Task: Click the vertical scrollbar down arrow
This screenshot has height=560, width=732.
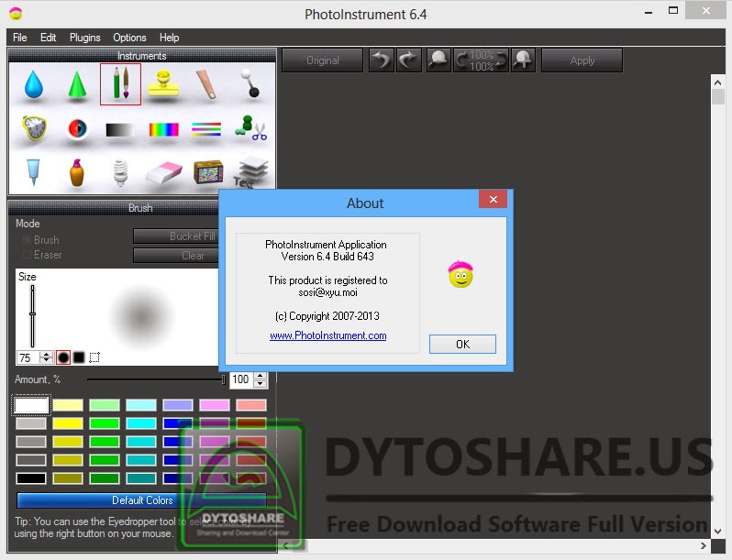Action: [717, 531]
